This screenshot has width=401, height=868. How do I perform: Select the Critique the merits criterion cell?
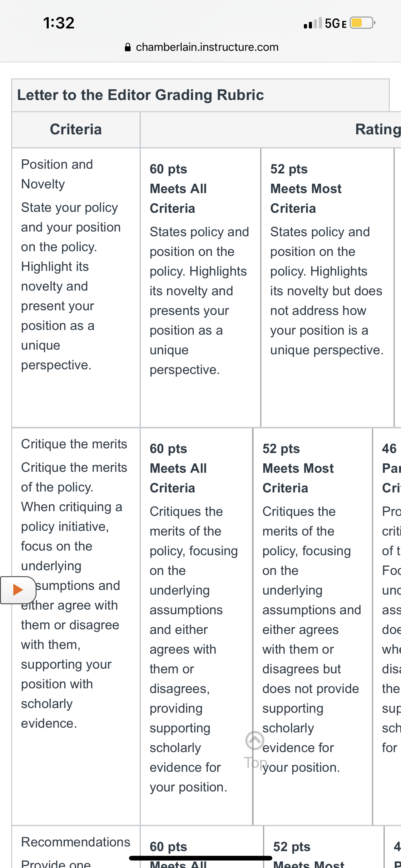click(x=76, y=627)
